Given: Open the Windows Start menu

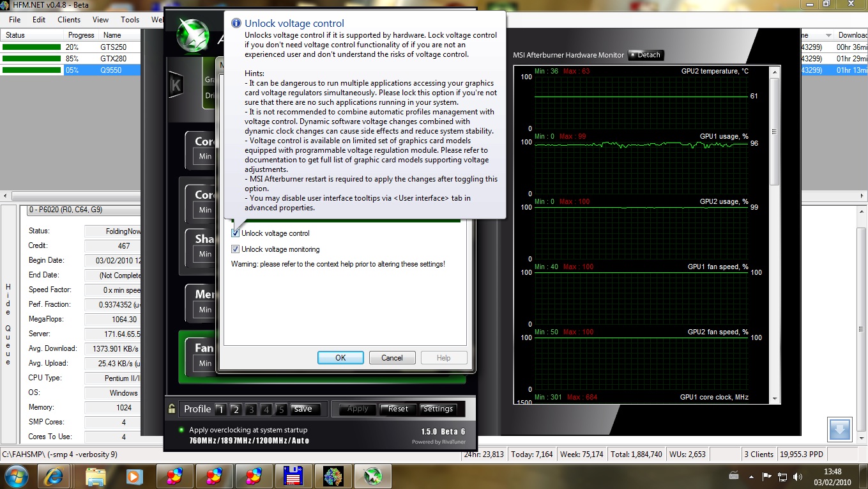Looking at the screenshot, I should [x=15, y=476].
